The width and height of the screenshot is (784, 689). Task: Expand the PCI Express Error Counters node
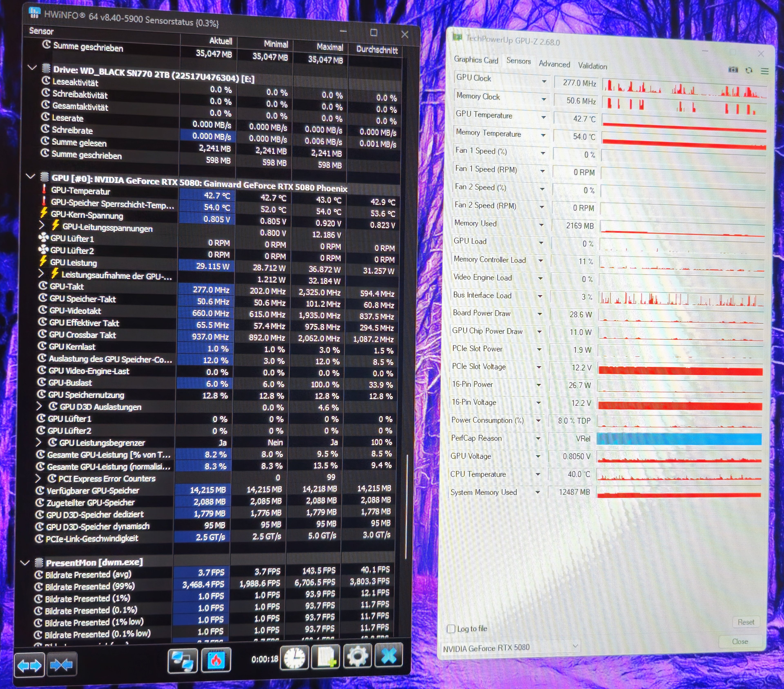[38, 478]
